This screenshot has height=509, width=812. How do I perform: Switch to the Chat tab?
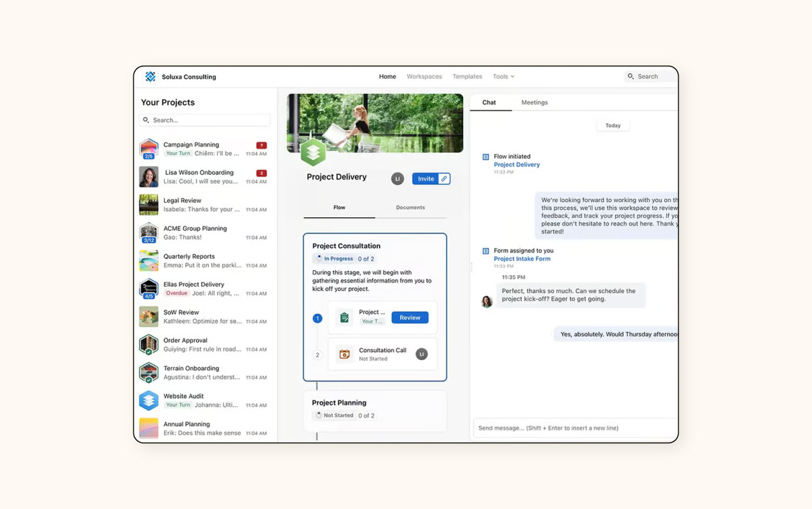click(489, 102)
